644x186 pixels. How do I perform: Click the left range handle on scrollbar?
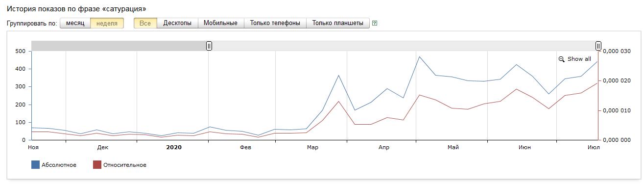pyautogui.click(x=209, y=46)
